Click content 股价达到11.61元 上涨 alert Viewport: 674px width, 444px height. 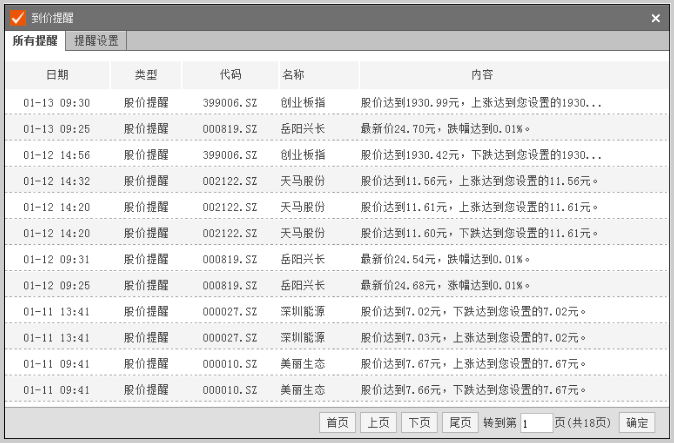(x=479, y=208)
